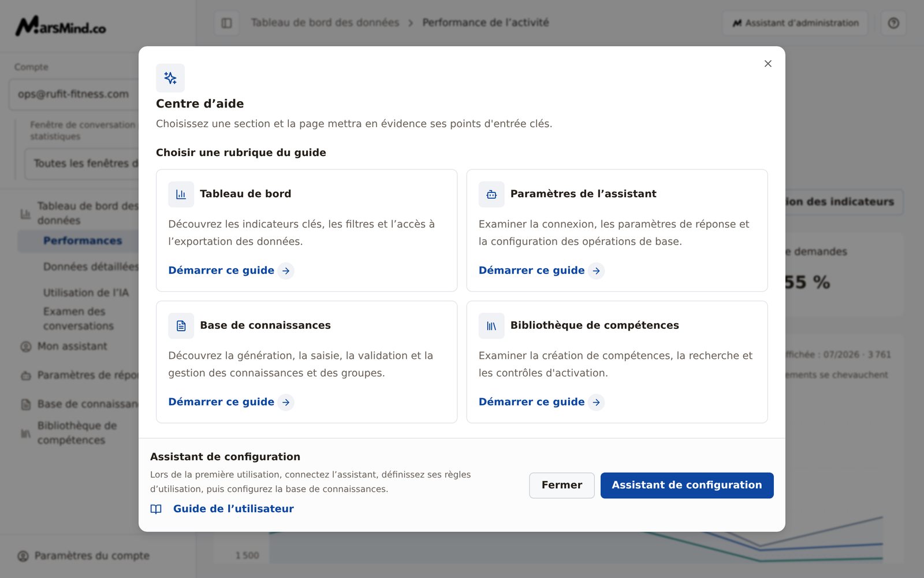924x578 pixels.
Task: Open Données détaillées in the sidebar
Action: coord(91,267)
